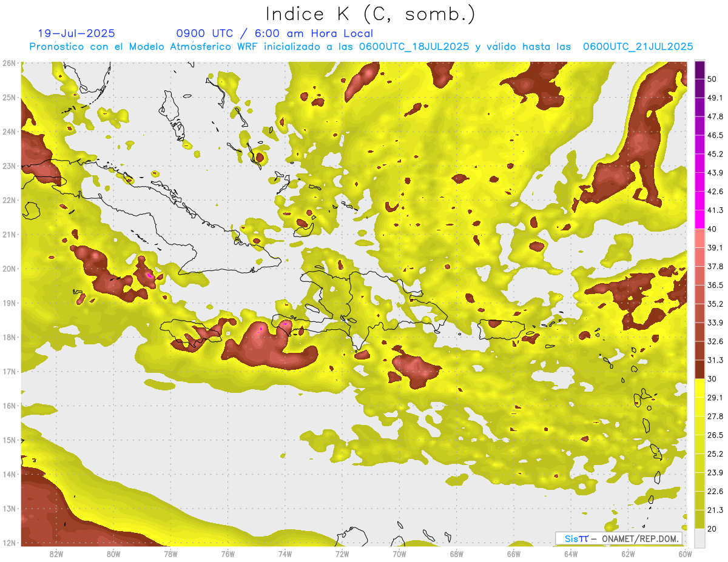Click the colorbar value '21.3'
Image resolution: width=728 pixels, height=562 pixels.
tap(715, 510)
